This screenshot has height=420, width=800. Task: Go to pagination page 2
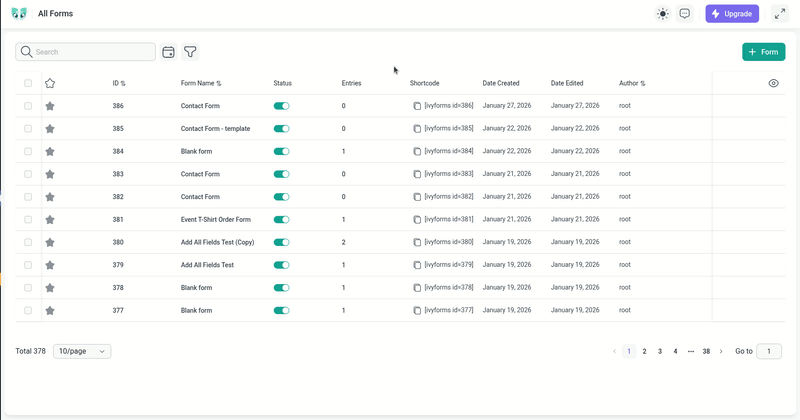click(644, 351)
